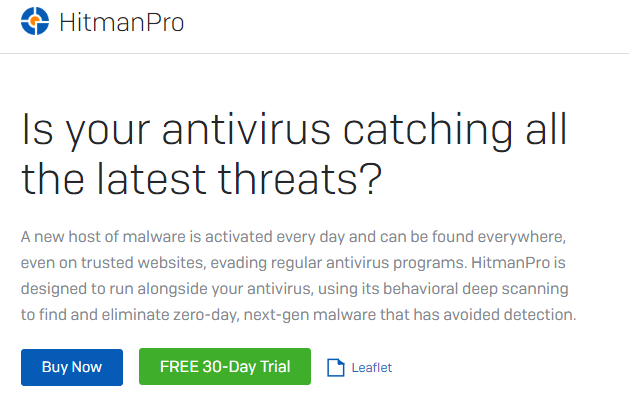Click paragraph line starting 'designed to run alongside'
Viewport: 629px width, 399px height.
(x=294, y=289)
